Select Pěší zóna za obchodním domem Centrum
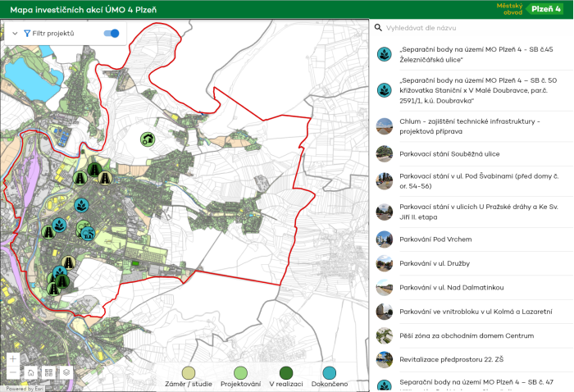 pyautogui.click(x=466, y=335)
